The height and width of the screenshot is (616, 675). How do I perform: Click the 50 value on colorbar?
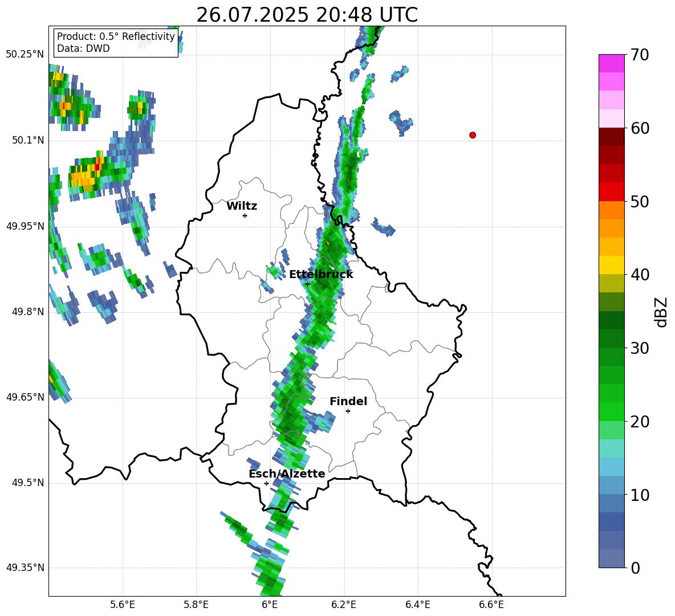(x=640, y=201)
